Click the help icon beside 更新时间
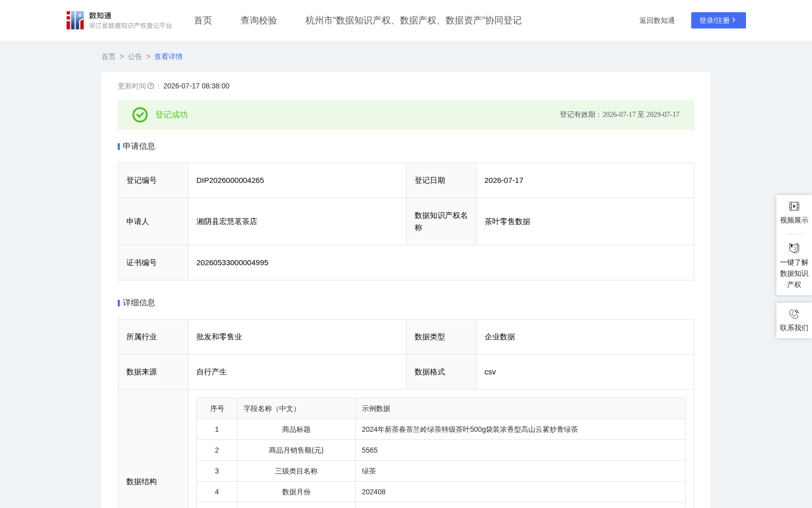The width and height of the screenshot is (812, 508). 151,86
